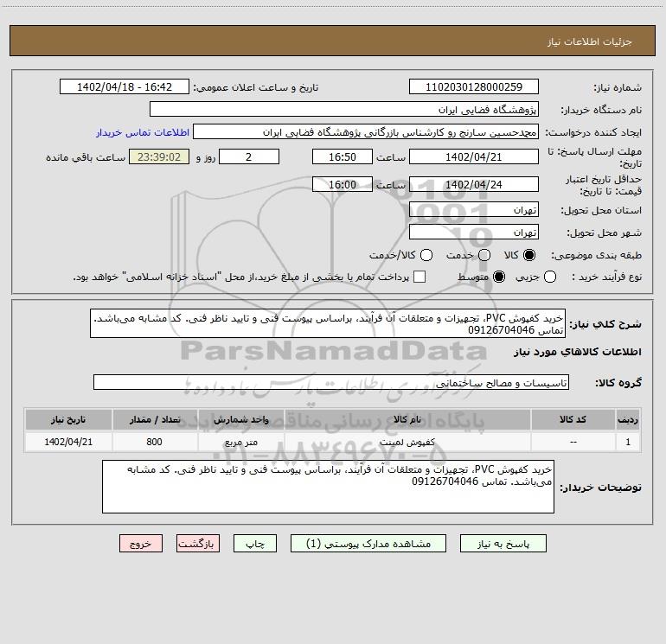Choose متوسط purchase process type

(499, 277)
